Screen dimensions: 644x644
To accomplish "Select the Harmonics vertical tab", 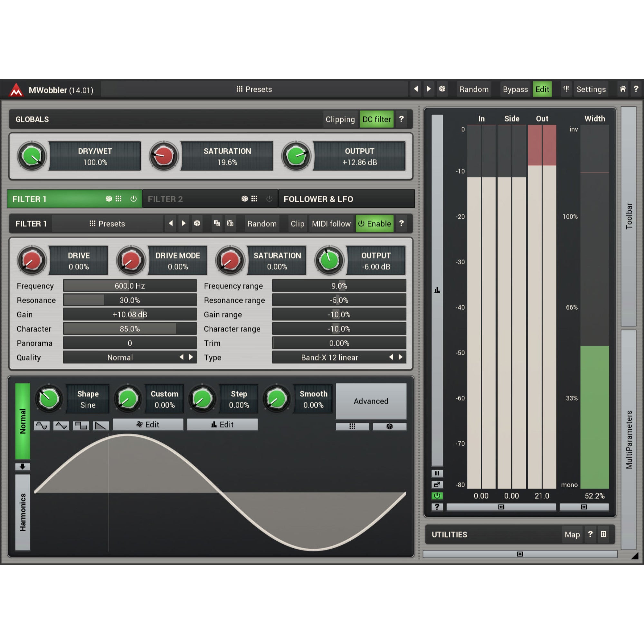I will coord(23,512).
